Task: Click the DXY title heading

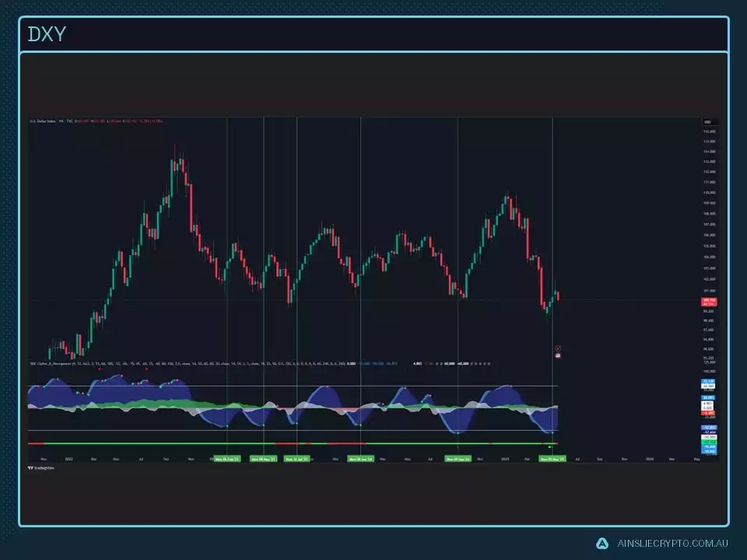Action: click(x=46, y=34)
